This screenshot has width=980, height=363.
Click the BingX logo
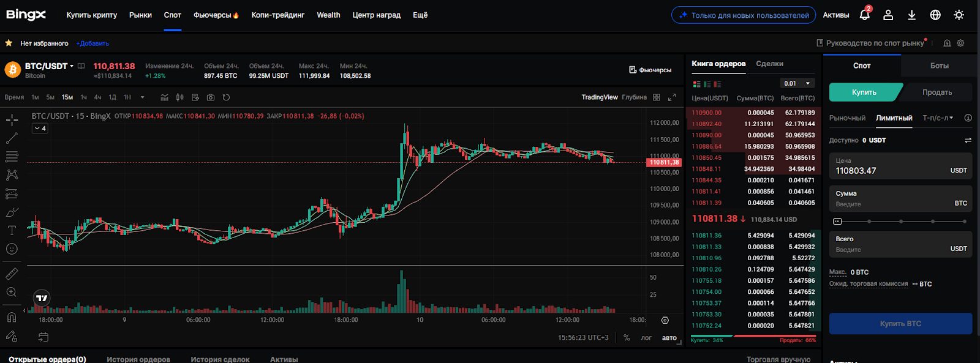(26, 15)
